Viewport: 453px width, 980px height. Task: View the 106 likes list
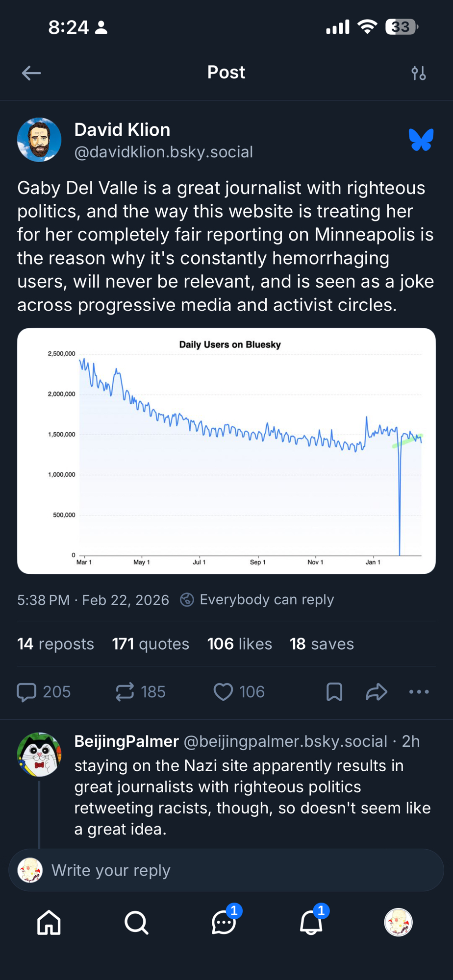coord(239,644)
